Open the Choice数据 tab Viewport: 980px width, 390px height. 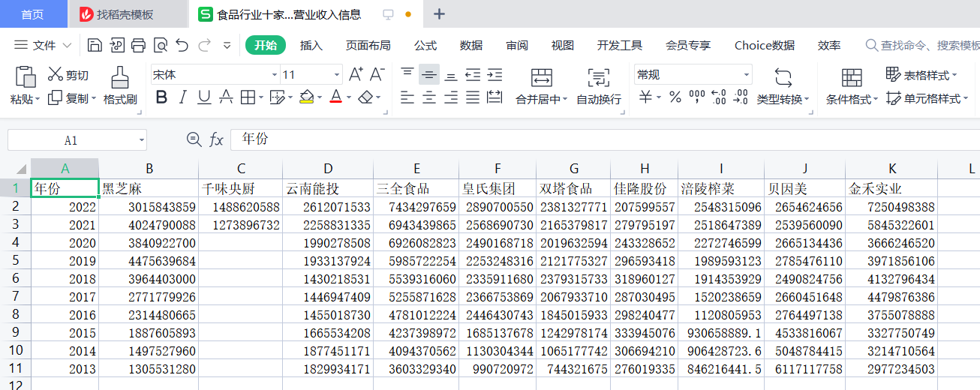click(x=765, y=45)
